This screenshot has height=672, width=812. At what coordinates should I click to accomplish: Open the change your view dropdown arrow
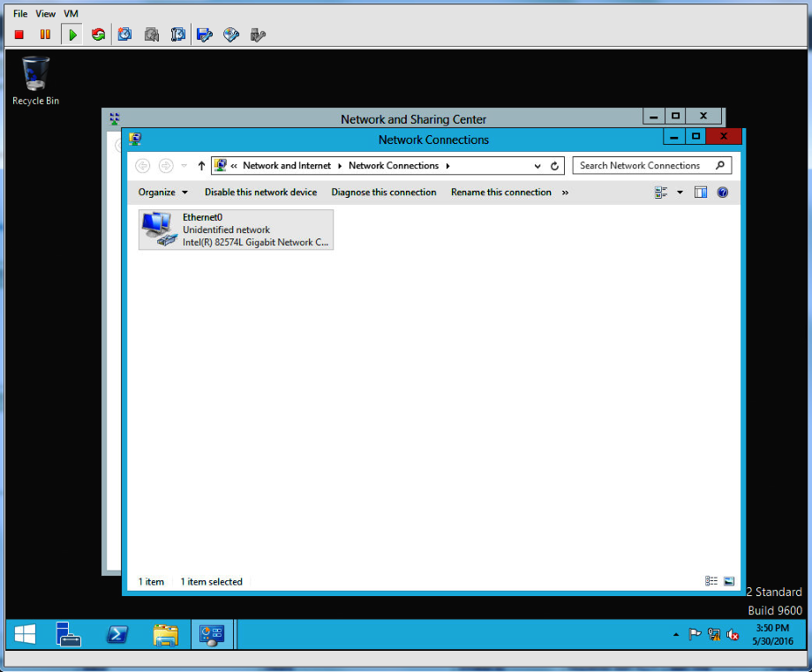pyautogui.click(x=680, y=193)
